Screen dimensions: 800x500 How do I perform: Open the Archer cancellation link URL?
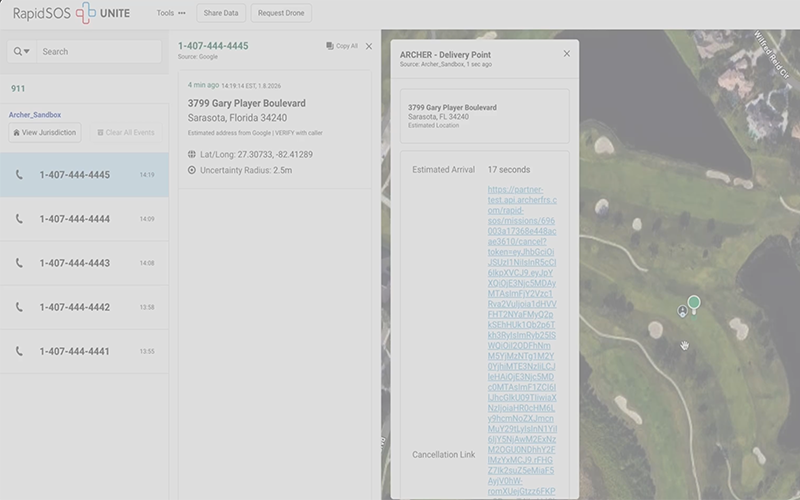click(x=522, y=340)
